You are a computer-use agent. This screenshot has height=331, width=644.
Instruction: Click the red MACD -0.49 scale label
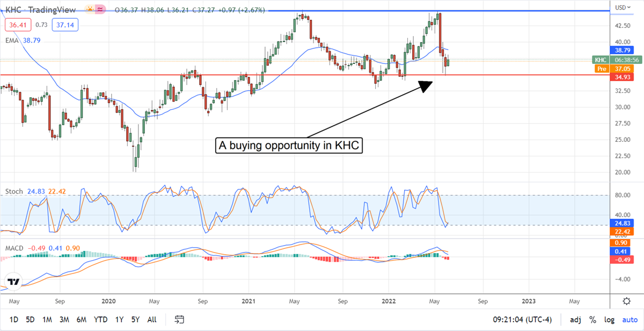[x=623, y=260]
